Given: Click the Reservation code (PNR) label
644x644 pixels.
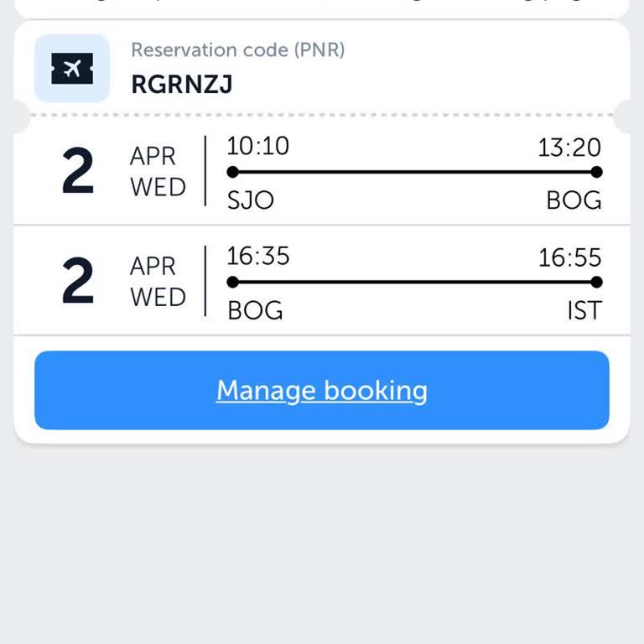Looking at the screenshot, I should [237, 49].
